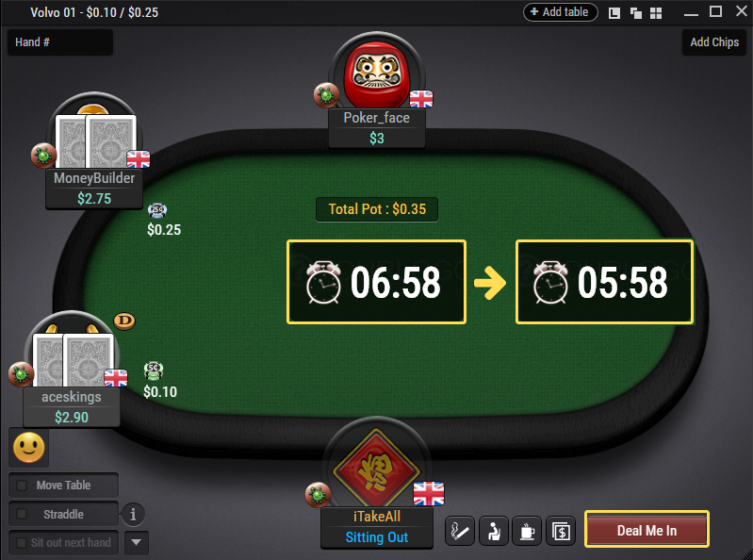Select the 06:58 time bank clock
This screenshot has height=560, width=753.
[x=377, y=282]
